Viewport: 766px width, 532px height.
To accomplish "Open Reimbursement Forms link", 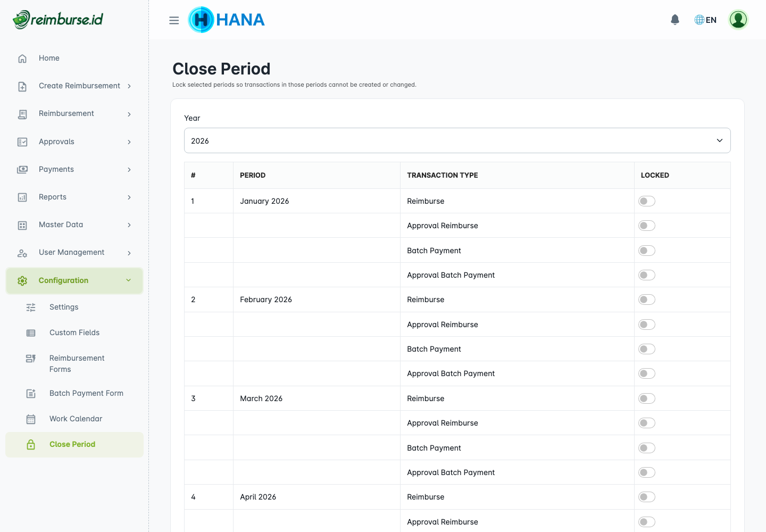I will click(x=77, y=363).
